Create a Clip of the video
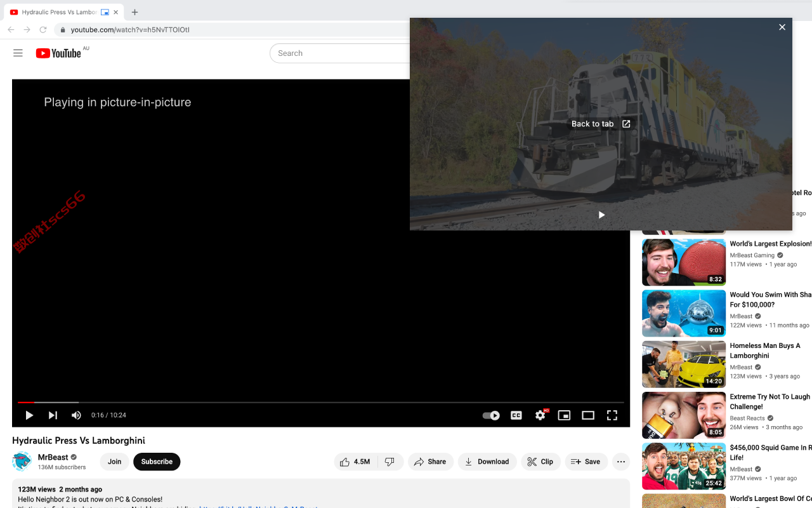 [540, 462]
